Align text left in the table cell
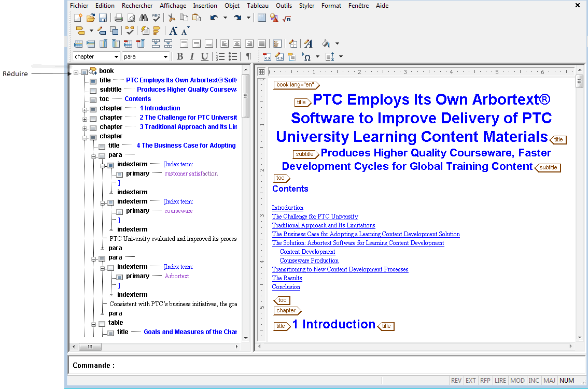This screenshot has height=390, width=588. 224,44
